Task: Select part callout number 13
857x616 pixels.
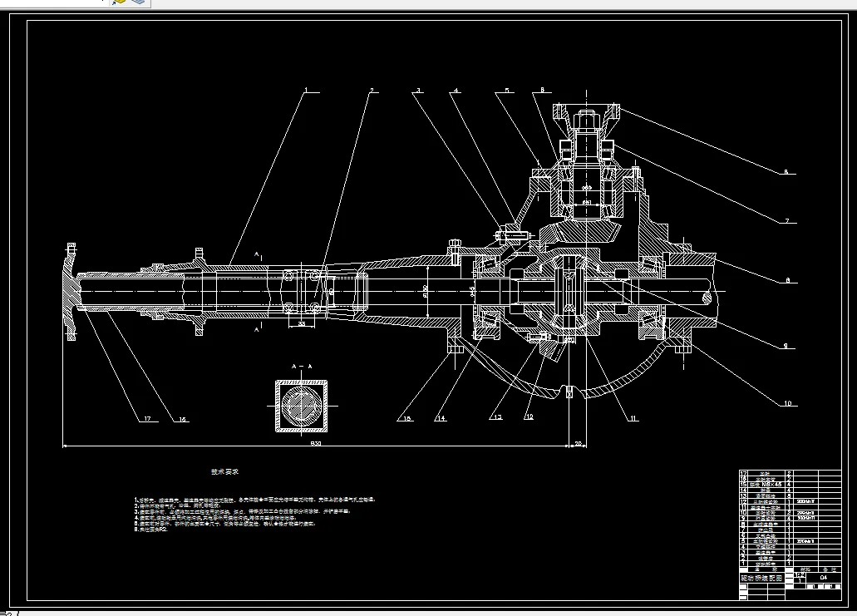Action: point(497,417)
